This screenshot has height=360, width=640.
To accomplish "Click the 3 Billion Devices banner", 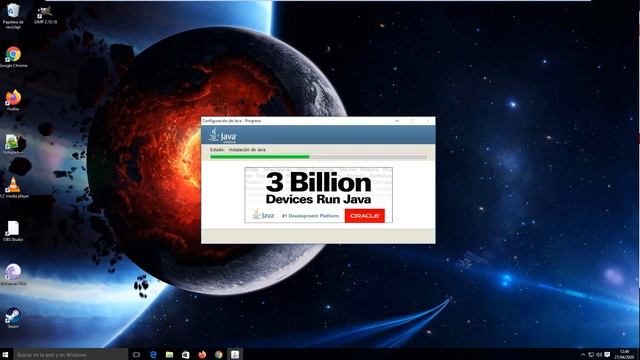I will (x=318, y=195).
